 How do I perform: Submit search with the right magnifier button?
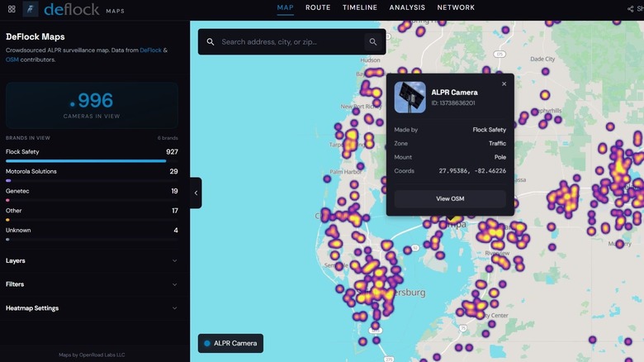pyautogui.click(x=373, y=41)
